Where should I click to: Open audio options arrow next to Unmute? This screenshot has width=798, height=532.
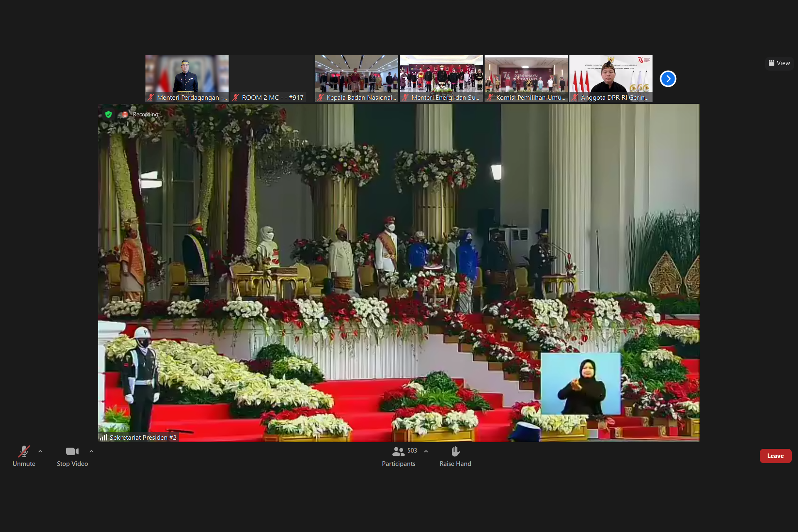40,451
